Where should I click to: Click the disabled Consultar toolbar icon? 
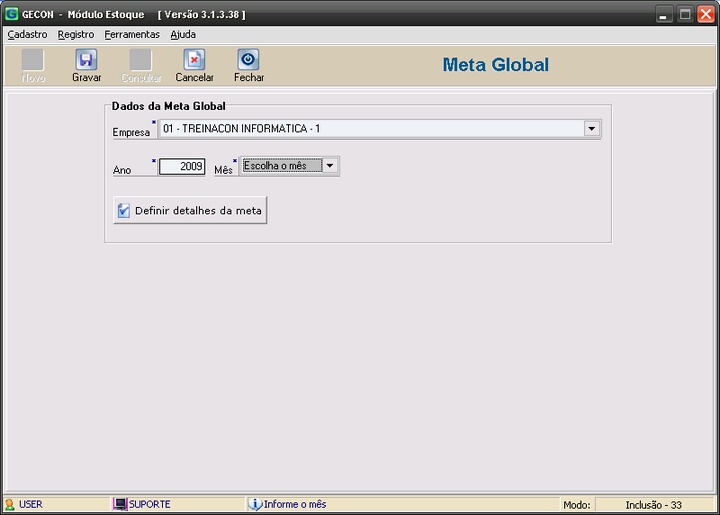pos(141,60)
